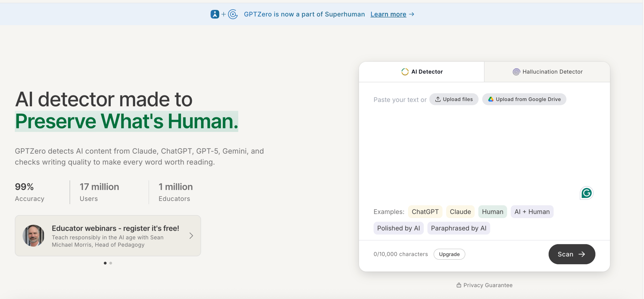Click the Upgrade button

point(449,254)
